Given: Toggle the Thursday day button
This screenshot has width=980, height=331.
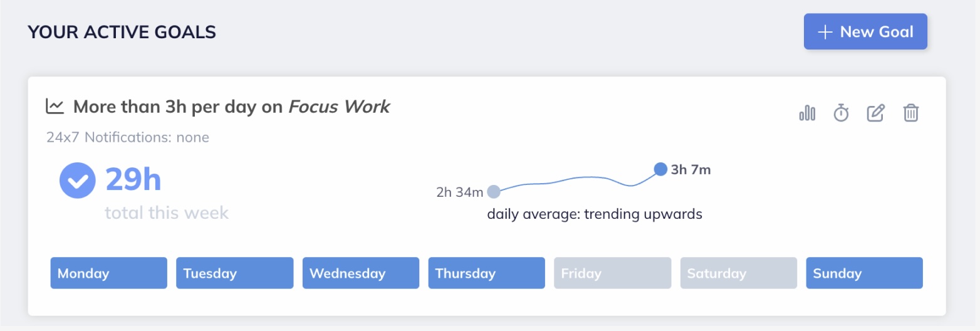Looking at the screenshot, I should 487,273.
